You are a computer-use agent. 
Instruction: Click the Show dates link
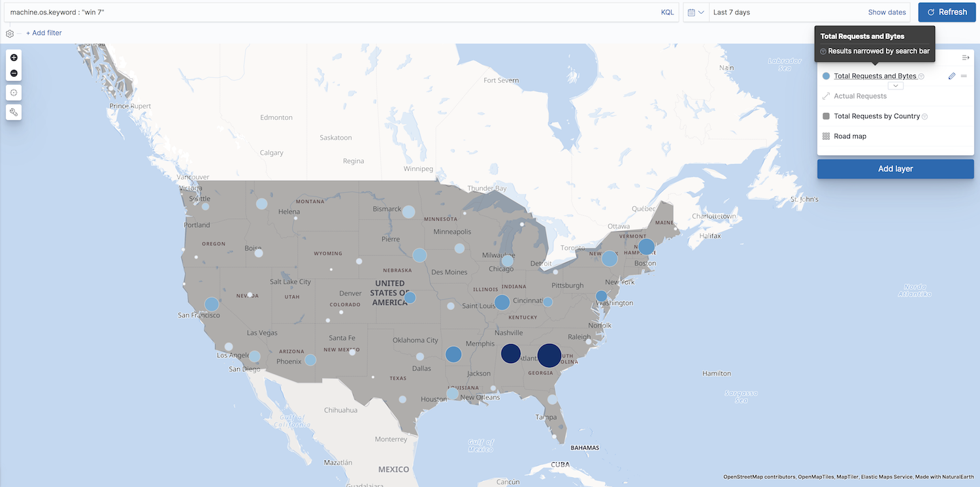coord(887,12)
